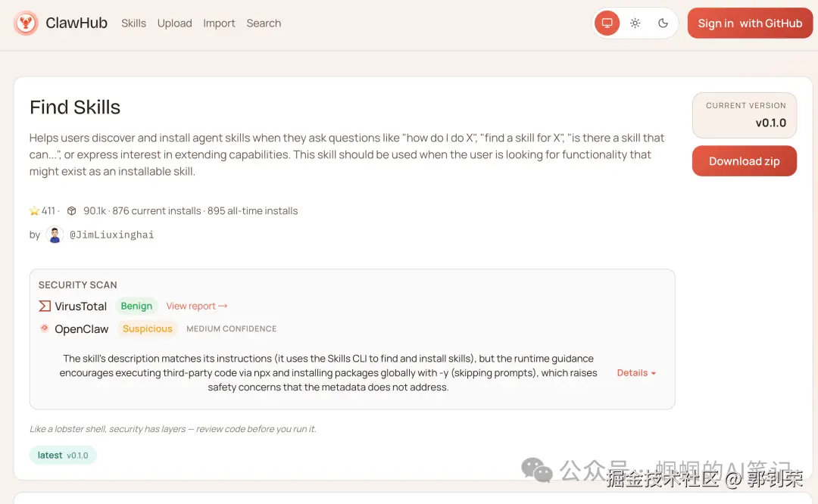Screen dimensions: 818x504
Task: Click the Suspicious scan badge
Action: [147, 328]
